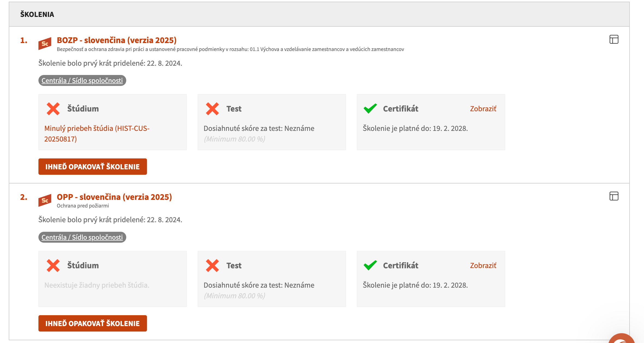Click red cross icon for BOZP Test
The image size is (644, 343).
[x=212, y=109]
